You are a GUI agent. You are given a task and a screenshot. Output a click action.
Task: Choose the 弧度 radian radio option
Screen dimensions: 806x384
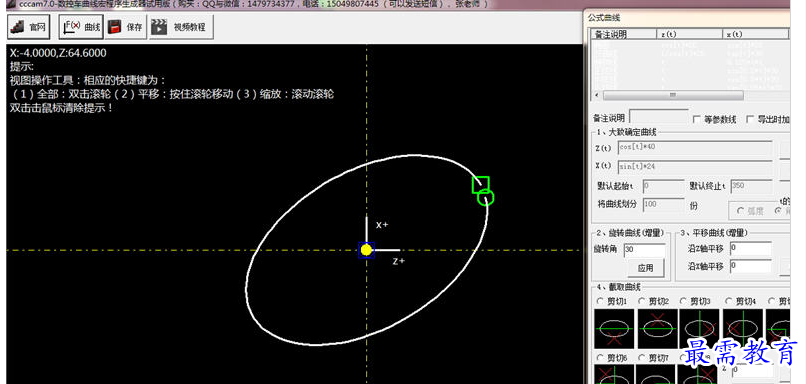tap(741, 211)
